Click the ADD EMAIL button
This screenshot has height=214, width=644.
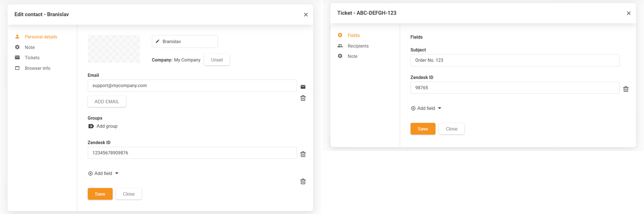point(107,102)
